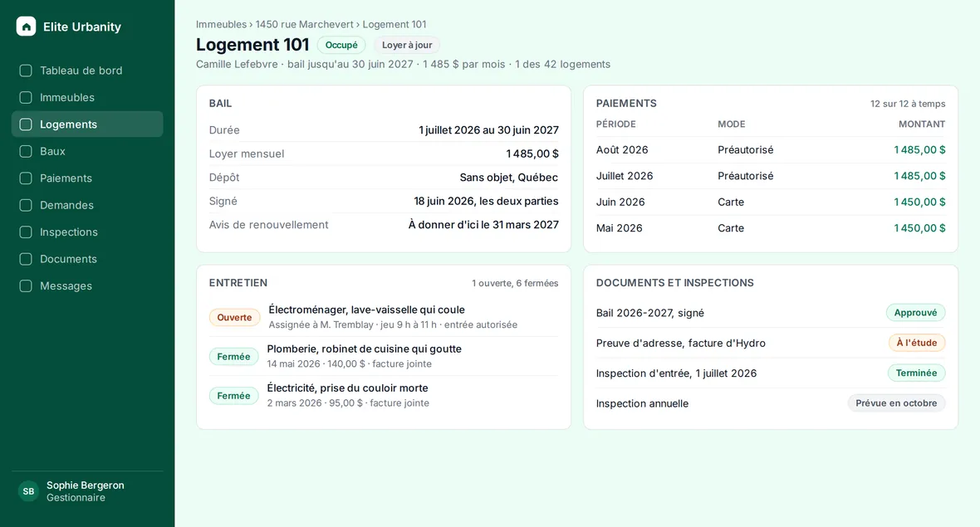Click the Mai 2026 amount 1 450,00 $
Viewport: 980px width, 527px height.
coord(919,228)
